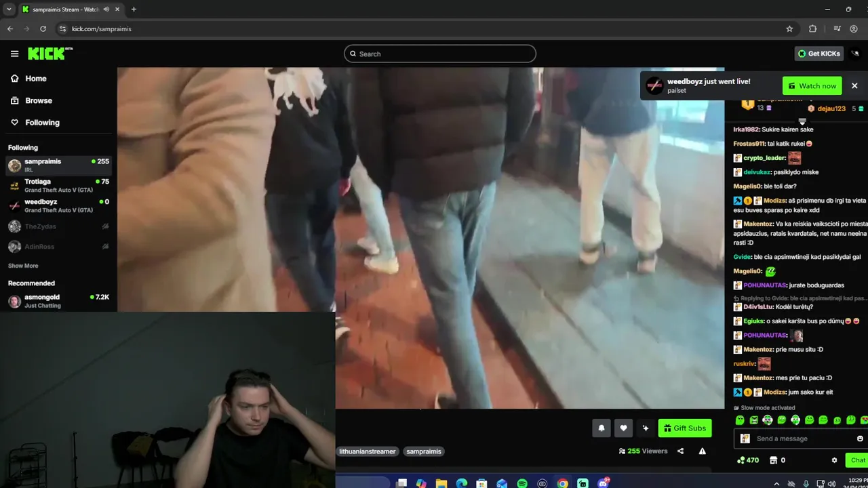Click Irka1982 username in chat
Screen dimensions: 868x488
point(747,129)
